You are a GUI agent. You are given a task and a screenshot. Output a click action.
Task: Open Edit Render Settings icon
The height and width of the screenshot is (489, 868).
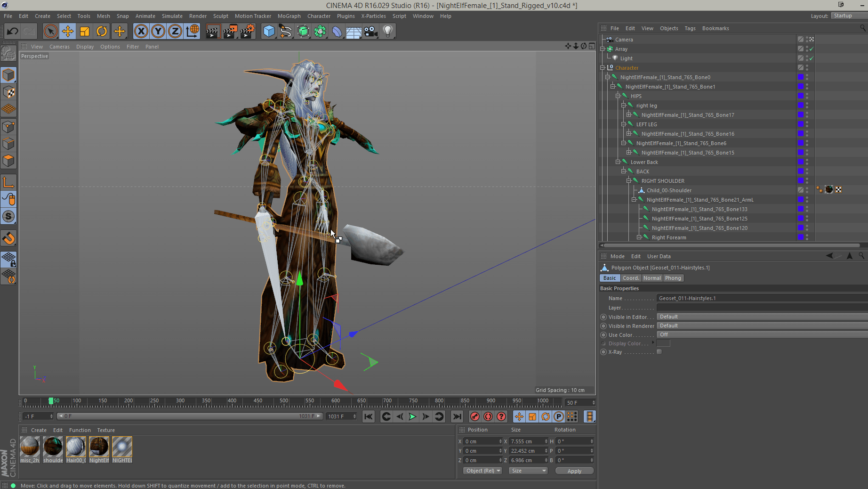click(x=248, y=32)
